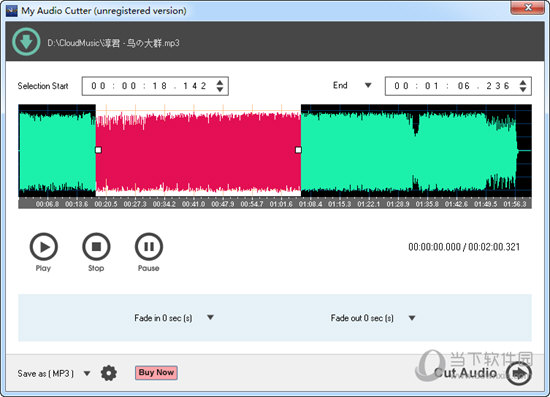Open the End mode dropdown arrow
The image size is (550, 397).
click(x=368, y=85)
